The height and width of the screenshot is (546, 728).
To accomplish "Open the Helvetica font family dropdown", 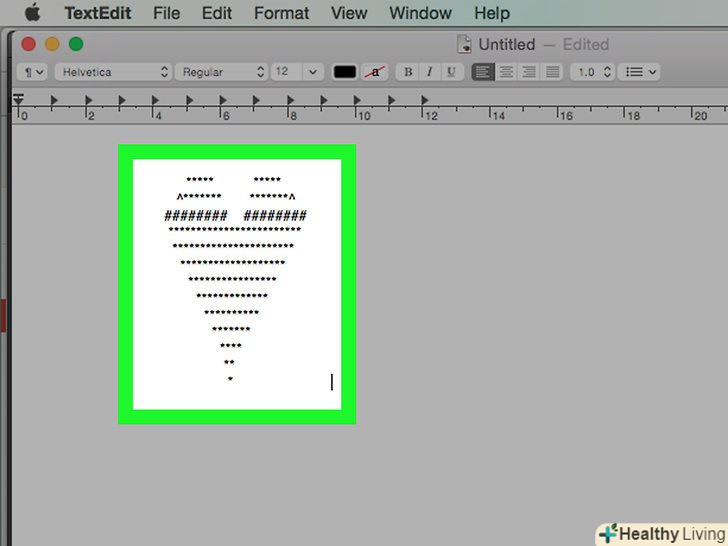I will pyautogui.click(x=113, y=72).
